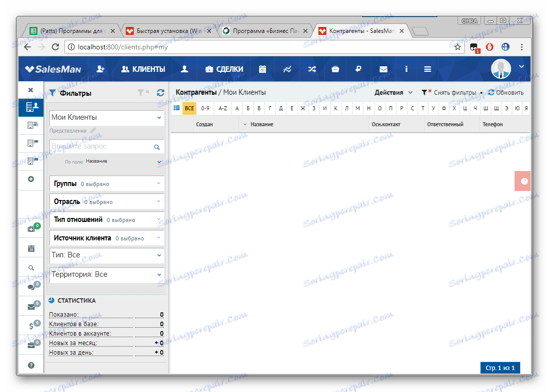Open the ruble finance icon in navbar
Screen dimensions: 549x392
click(x=358, y=69)
